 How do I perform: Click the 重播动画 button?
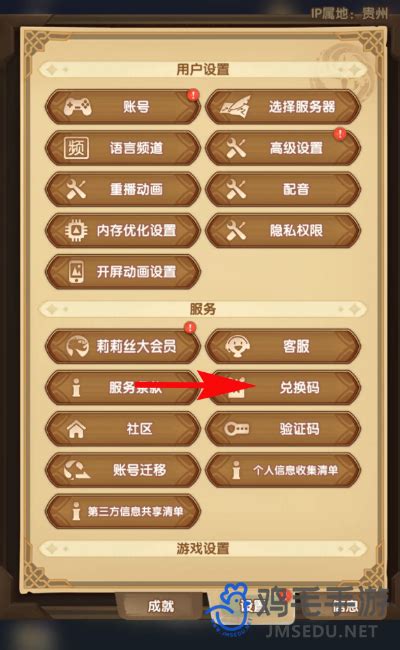[123, 189]
